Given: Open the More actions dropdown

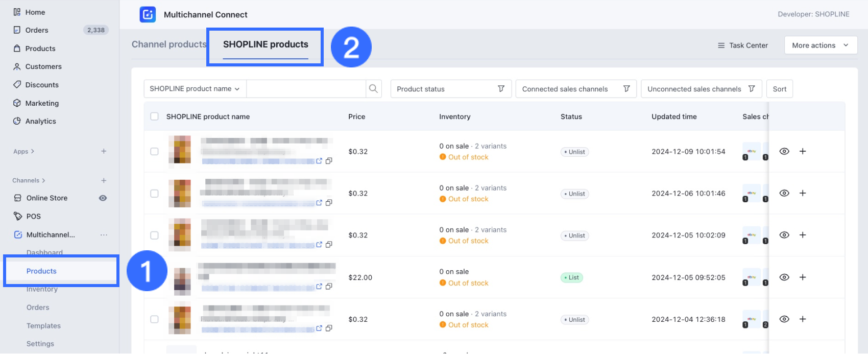Looking at the screenshot, I should tap(820, 45).
